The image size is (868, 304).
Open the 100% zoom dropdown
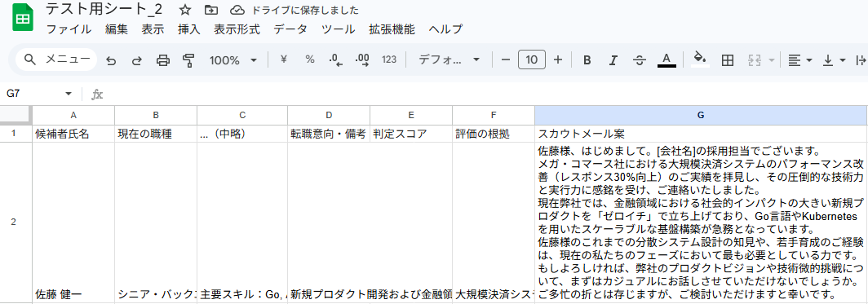coord(233,60)
